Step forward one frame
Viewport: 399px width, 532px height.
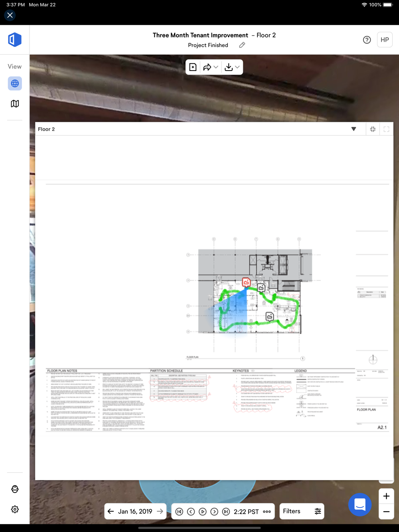point(214,511)
